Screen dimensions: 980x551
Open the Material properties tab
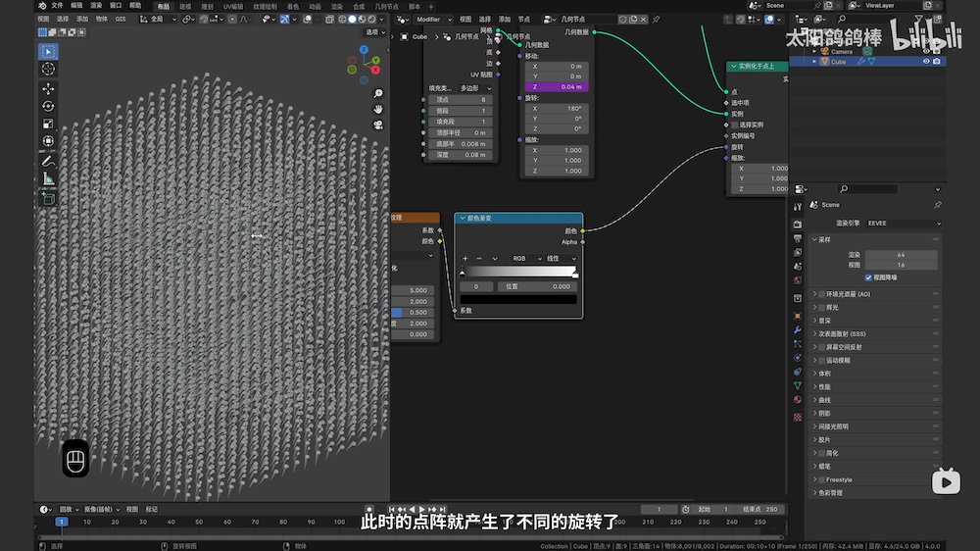[x=798, y=400]
